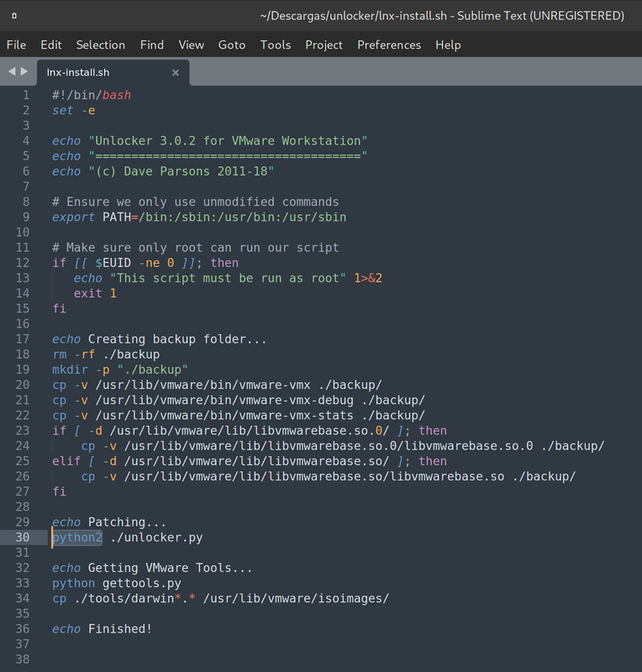Click 'Finished!' on line 36
Image resolution: width=642 pixels, height=672 pixels.
[x=120, y=628]
